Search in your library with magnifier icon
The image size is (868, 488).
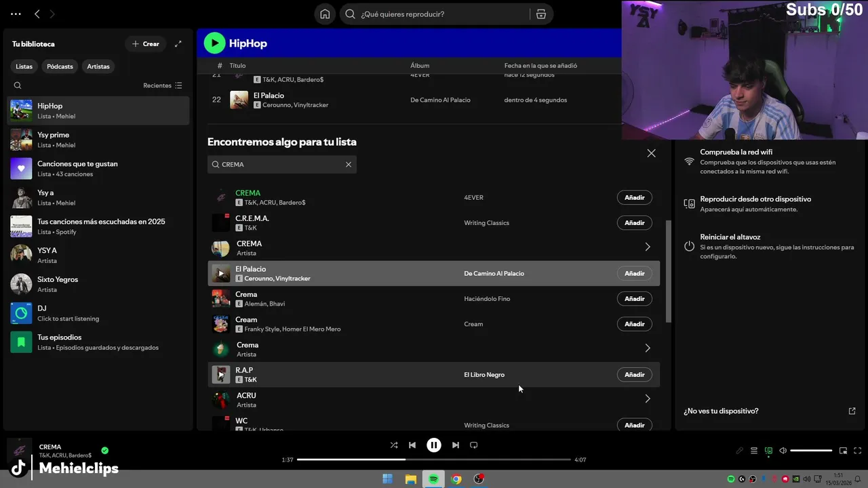(x=18, y=85)
